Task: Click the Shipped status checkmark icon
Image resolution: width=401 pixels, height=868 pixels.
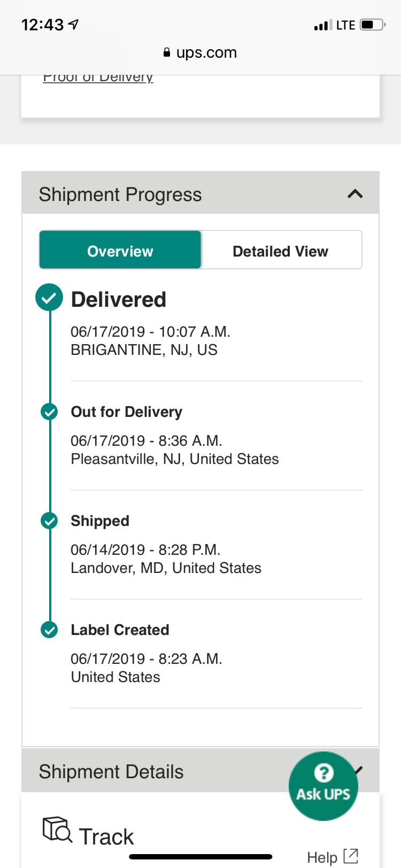Action: (49, 521)
